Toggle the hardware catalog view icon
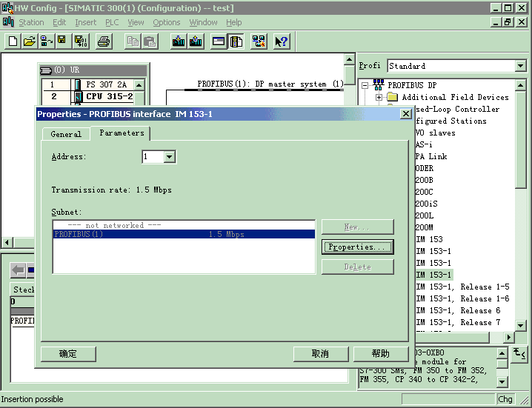532x408 pixels. 236,41
